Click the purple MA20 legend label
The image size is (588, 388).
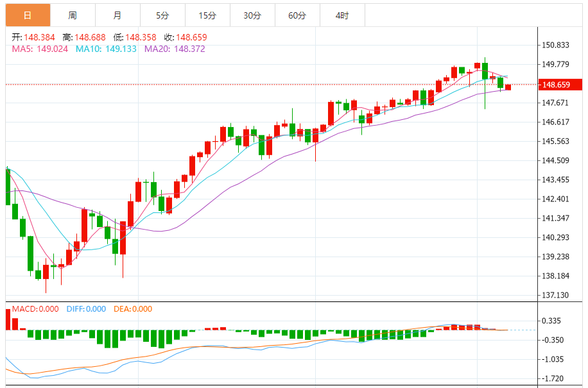click(175, 49)
